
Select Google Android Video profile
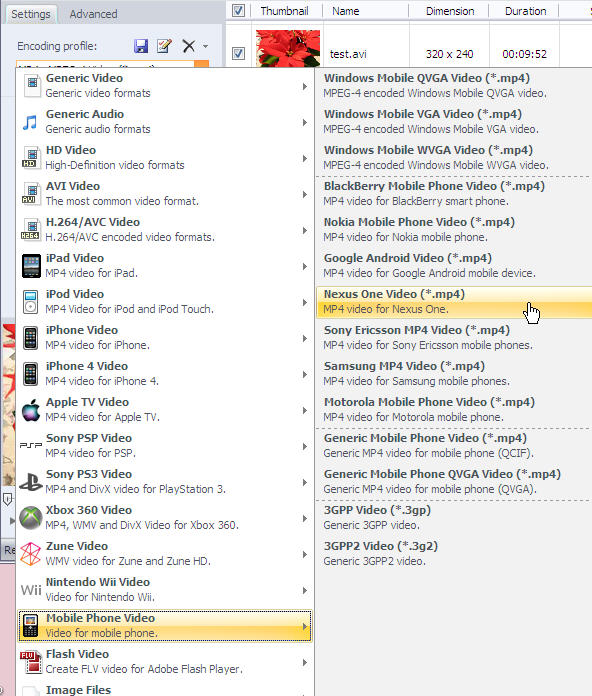tap(454, 265)
